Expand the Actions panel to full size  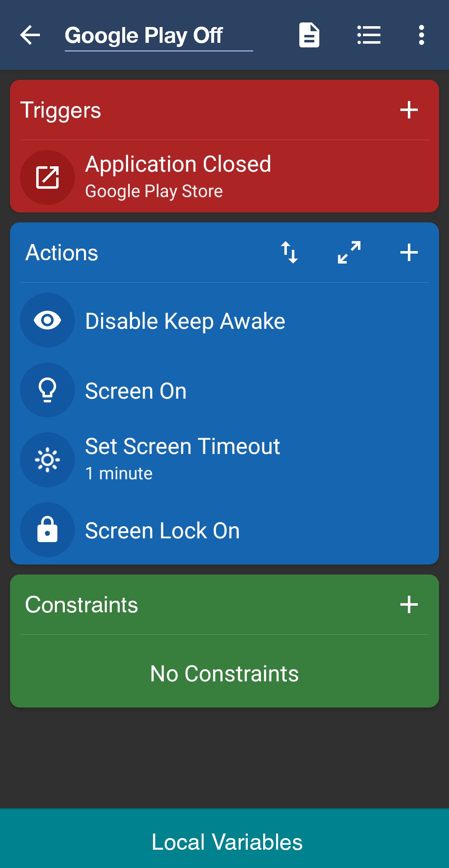pos(349,252)
